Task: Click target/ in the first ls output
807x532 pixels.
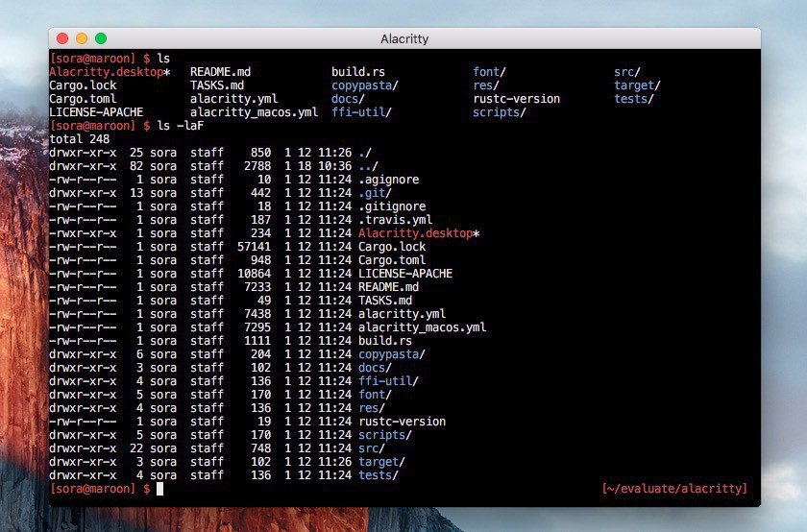Action: (x=637, y=85)
